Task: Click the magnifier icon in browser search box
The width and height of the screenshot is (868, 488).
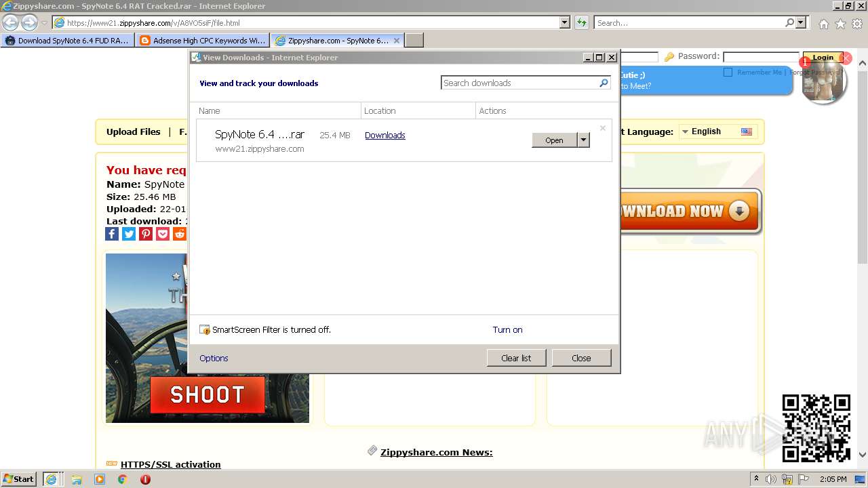Action: point(789,22)
